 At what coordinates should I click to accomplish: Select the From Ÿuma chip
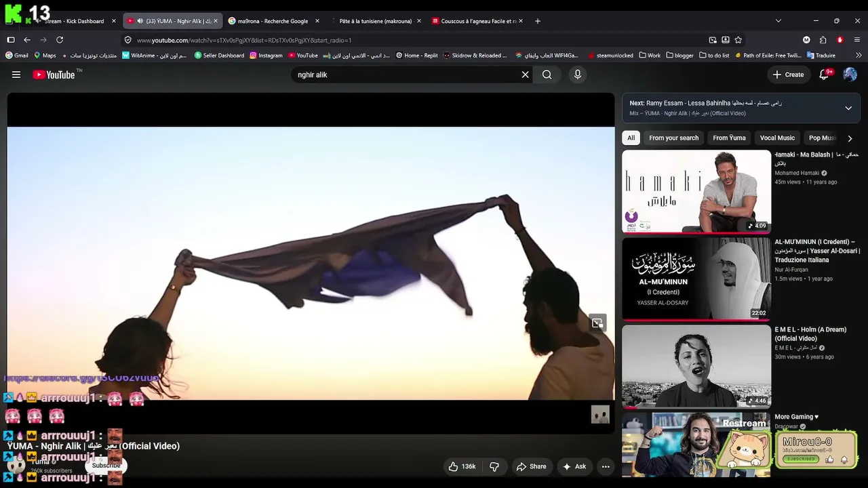click(729, 138)
